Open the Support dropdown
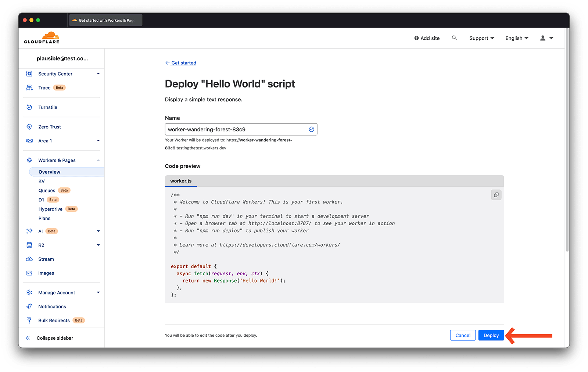Screen dimensions: 588x372 482,38
